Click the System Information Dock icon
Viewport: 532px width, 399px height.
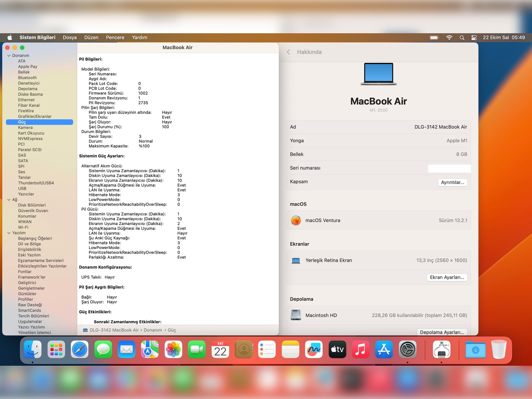click(442, 349)
